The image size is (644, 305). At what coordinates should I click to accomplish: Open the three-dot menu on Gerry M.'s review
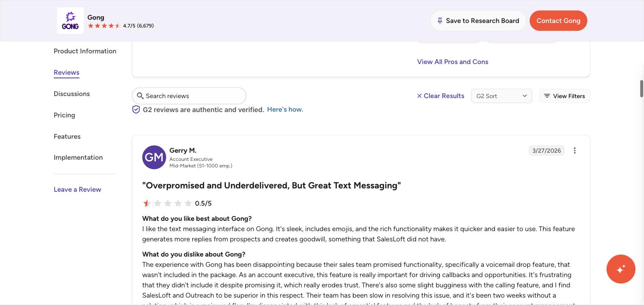[575, 151]
